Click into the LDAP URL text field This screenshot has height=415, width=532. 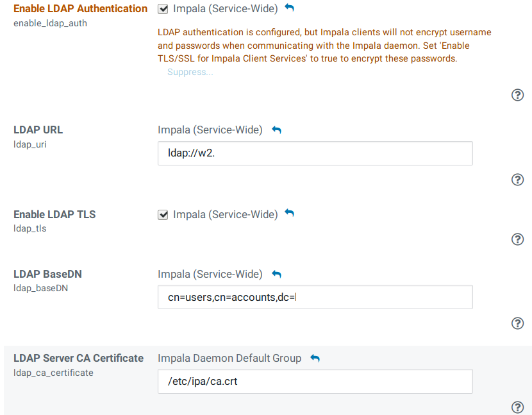click(x=315, y=153)
